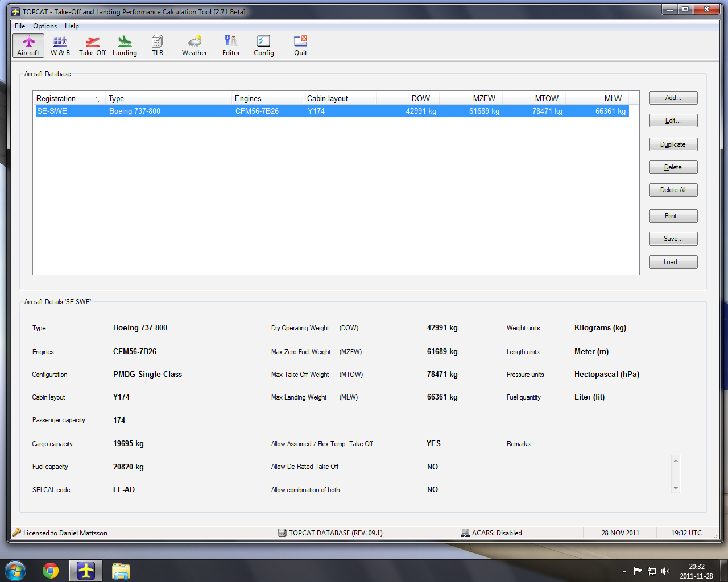Open the TLR report tool
Image resolution: width=728 pixels, height=582 pixels.
[x=158, y=45]
